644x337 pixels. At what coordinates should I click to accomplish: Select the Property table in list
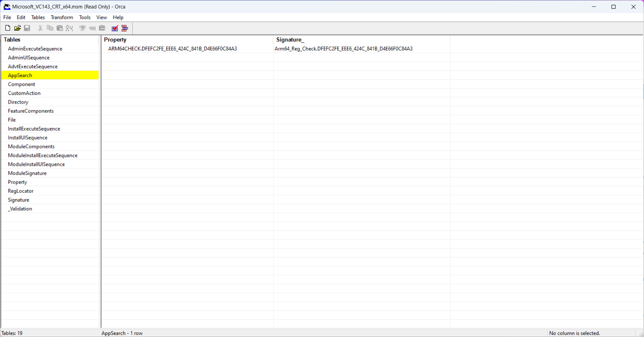[x=50, y=182]
